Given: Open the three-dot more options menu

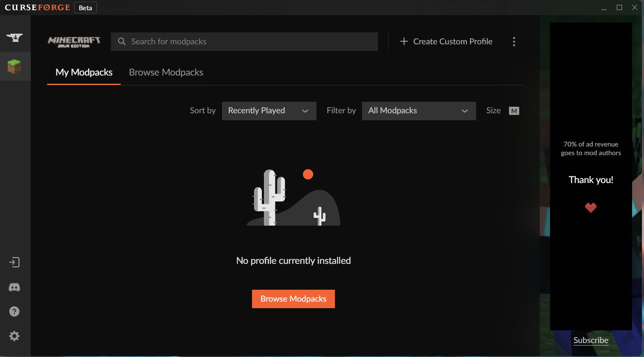Looking at the screenshot, I should 514,41.
